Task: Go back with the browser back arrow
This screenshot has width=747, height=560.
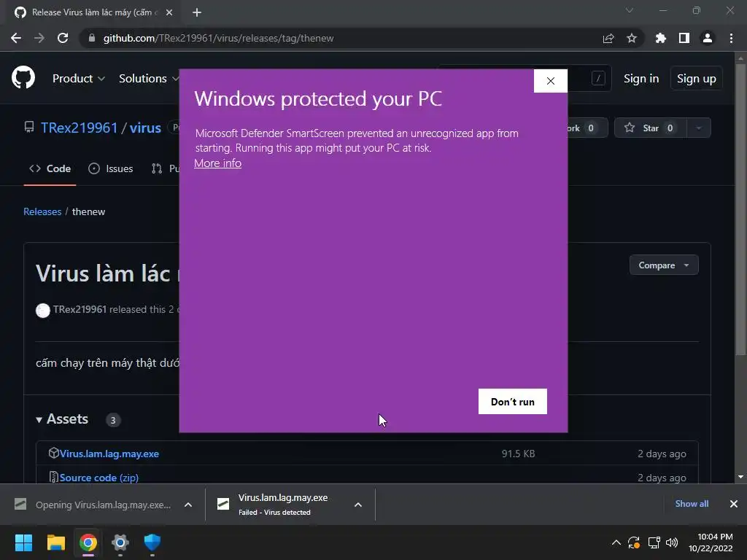Action: 16,38
